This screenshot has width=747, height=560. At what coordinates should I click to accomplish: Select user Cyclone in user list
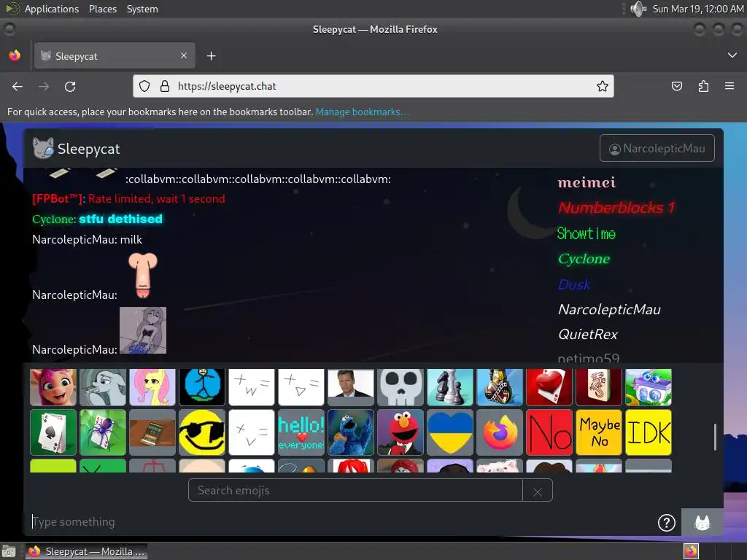[584, 259]
